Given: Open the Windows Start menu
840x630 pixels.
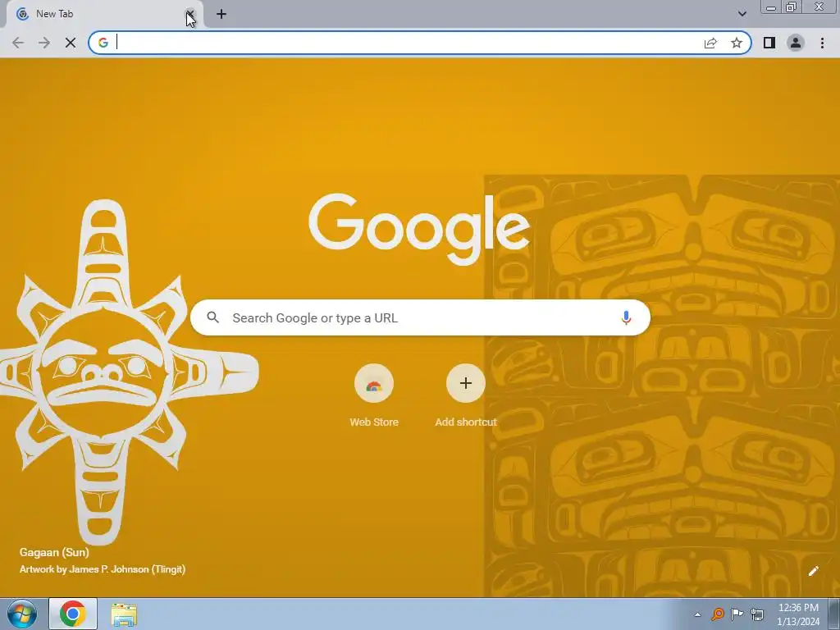Looking at the screenshot, I should [22, 614].
